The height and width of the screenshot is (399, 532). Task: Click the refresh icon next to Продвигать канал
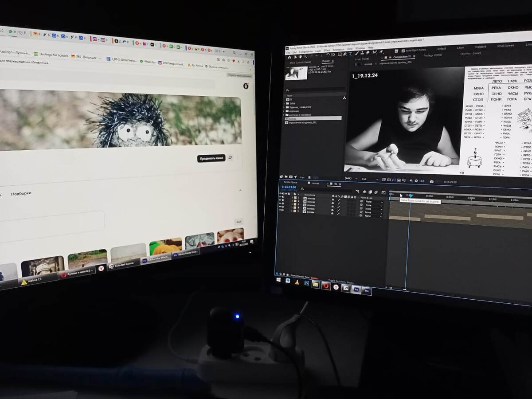[231, 157]
